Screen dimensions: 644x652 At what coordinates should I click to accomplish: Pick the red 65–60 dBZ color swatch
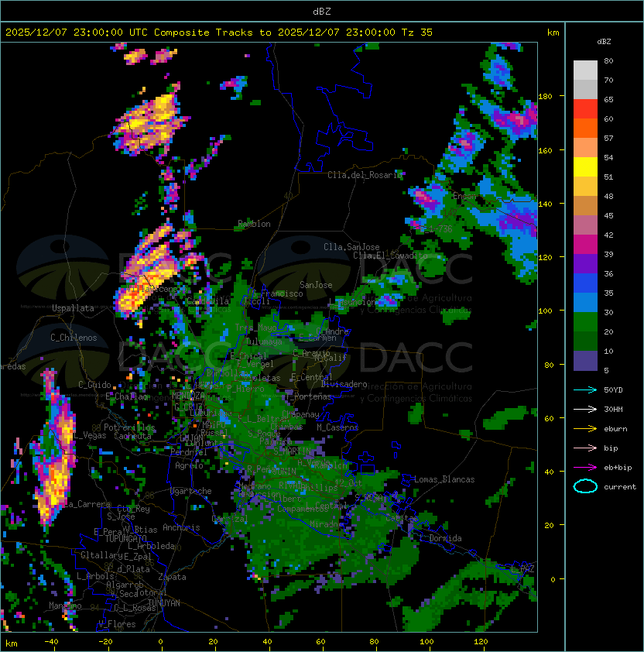[585, 109]
